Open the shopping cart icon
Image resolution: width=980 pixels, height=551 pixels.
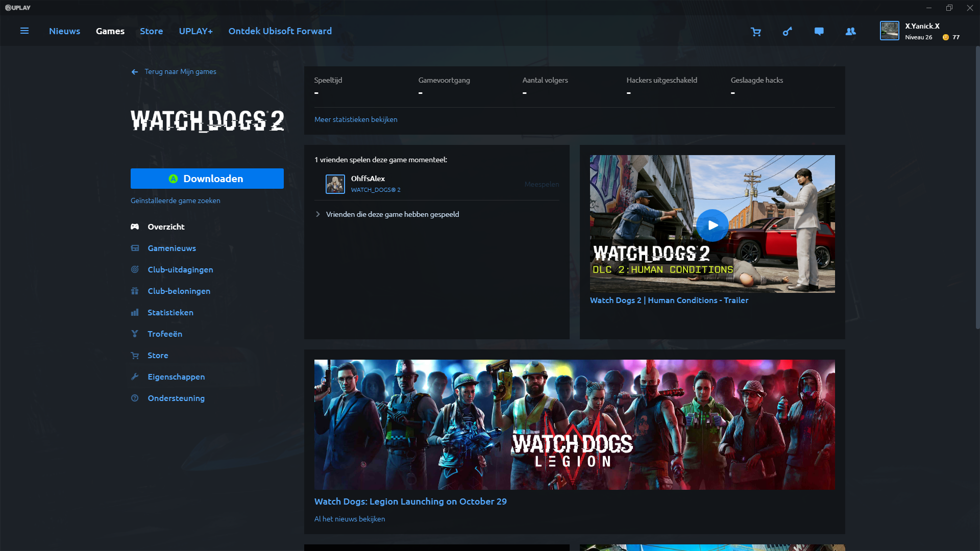[756, 32]
